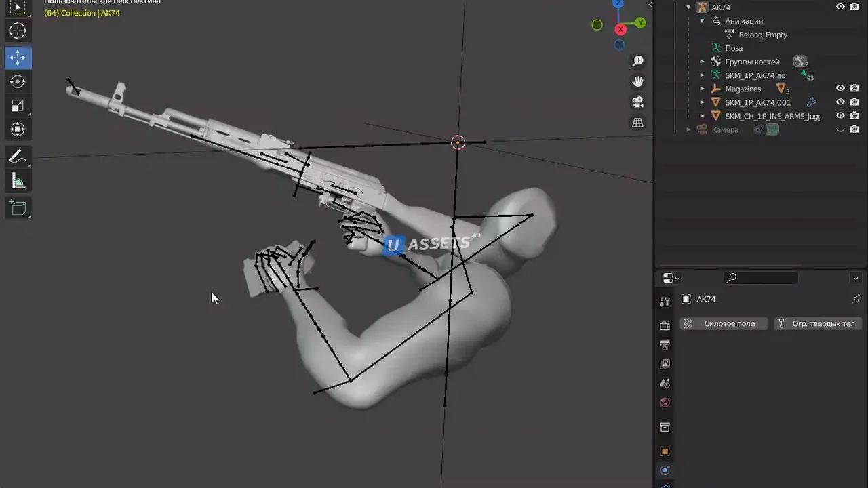Collapse the AK74 tree item
Image resolution: width=868 pixels, height=488 pixels.
tap(688, 7)
